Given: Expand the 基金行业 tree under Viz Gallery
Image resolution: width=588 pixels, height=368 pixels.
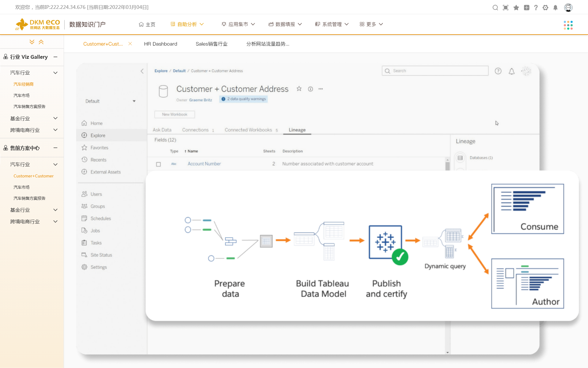Looking at the screenshot, I should click(x=55, y=118).
